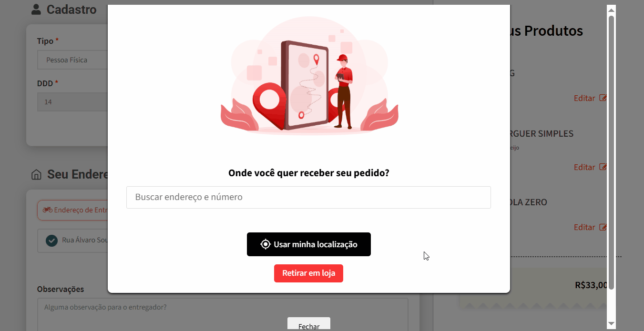Click the motorcycle icon in Endereço de Entrega
Screen dimensions: 644x331
pos(47,210)
